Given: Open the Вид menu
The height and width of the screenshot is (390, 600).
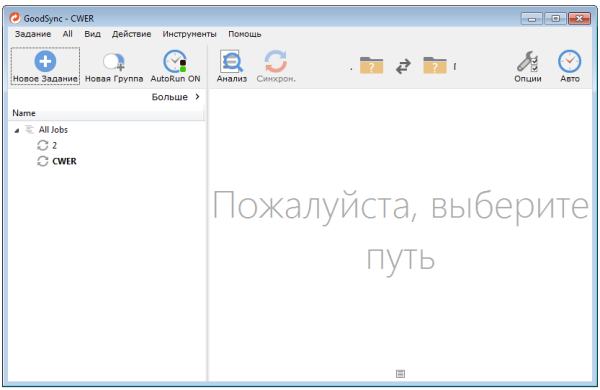Looking at the screenshot, I should (x=92, y=34).
